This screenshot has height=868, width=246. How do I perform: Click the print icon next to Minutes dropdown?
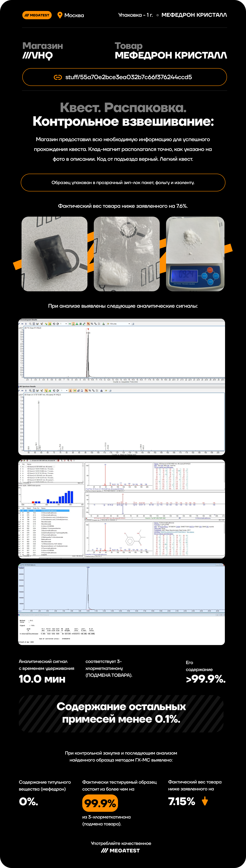(133, 324)
